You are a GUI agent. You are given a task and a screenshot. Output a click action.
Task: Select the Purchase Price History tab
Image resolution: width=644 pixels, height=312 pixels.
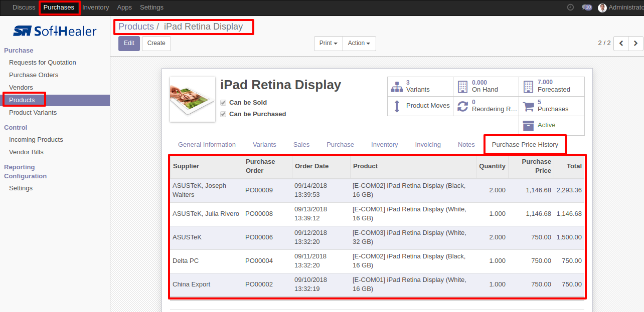pyautogui.click(x=525, y=145)
